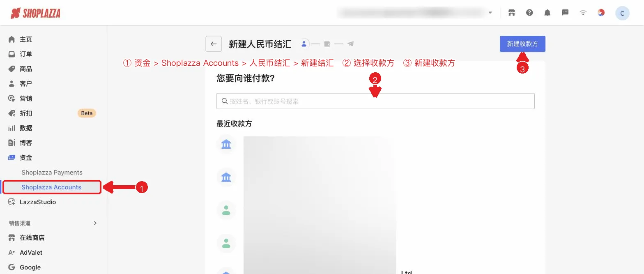644x274 pixels.
Task: Click the LazzaStudio icon
Action: (11, 202)
